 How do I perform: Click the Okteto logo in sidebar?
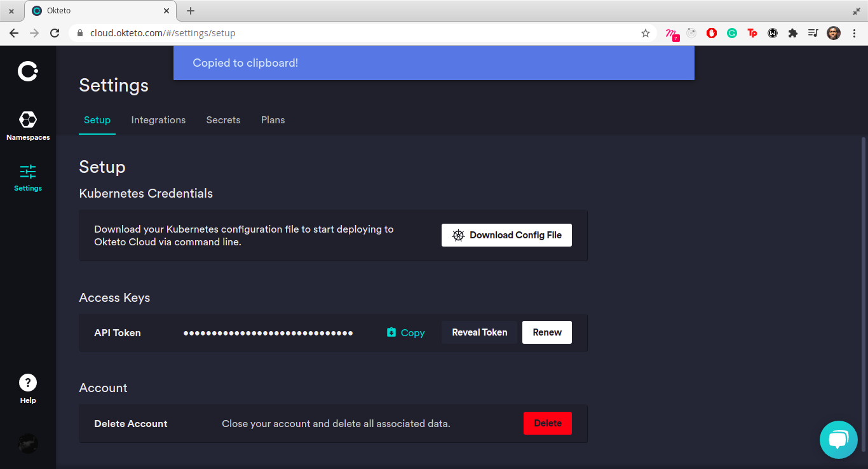click(x=27, y=71)
